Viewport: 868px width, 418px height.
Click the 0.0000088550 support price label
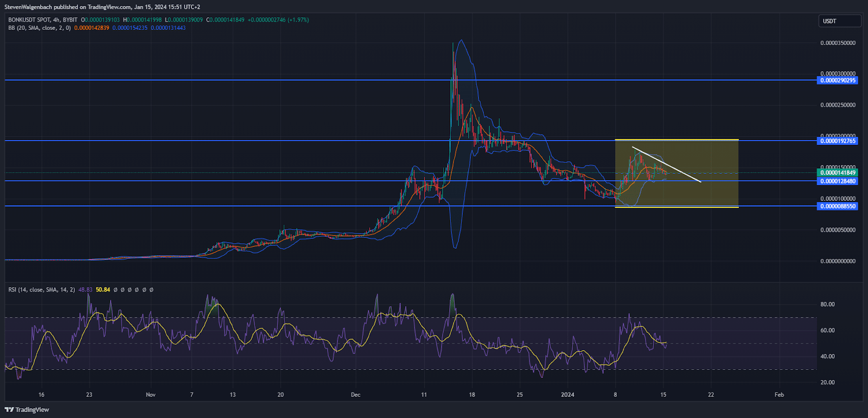click(x=838, y=206)
